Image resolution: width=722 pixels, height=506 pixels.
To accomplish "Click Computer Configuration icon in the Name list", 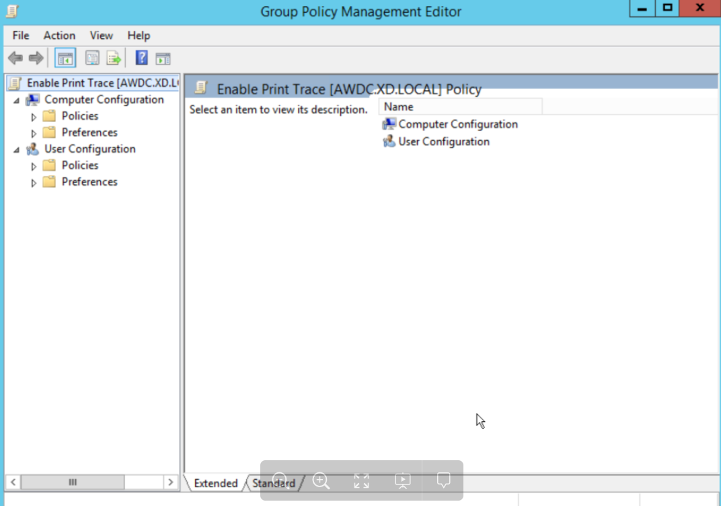I will click(389, 124).
